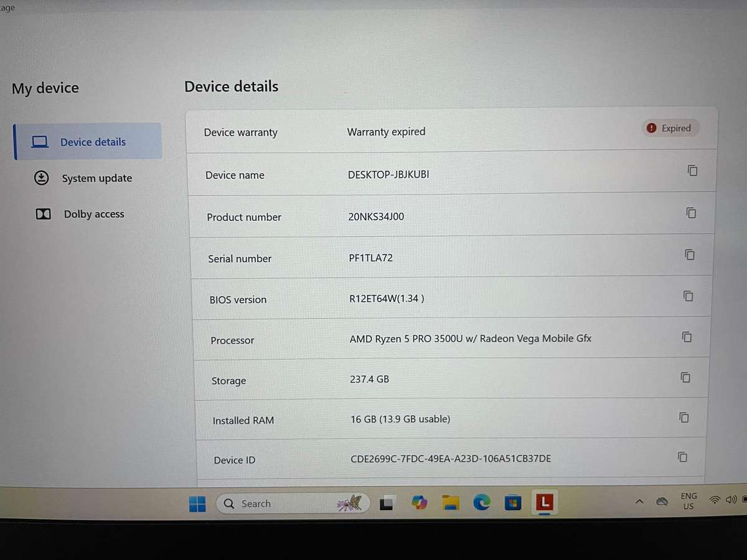Copy the AMD Ryzen processor information
This screenshot has height=560, width=747.
[x=687, y=337]
